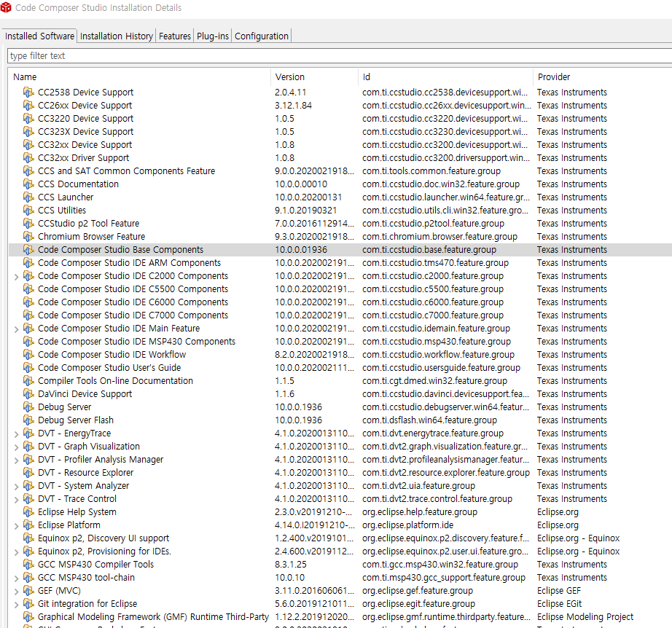Click the IDE C6000 Components feature icon

tap(28, 302)
